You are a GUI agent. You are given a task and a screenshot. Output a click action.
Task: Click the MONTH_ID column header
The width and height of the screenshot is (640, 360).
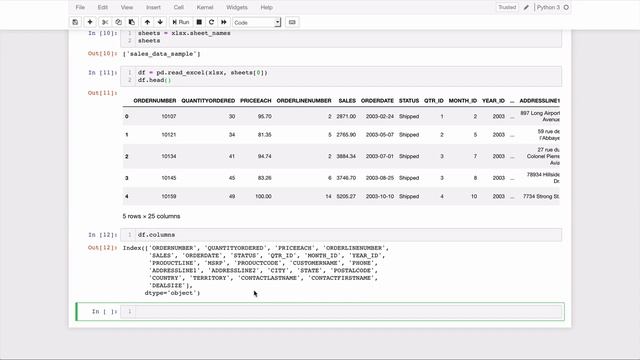[x=463, y=100]
